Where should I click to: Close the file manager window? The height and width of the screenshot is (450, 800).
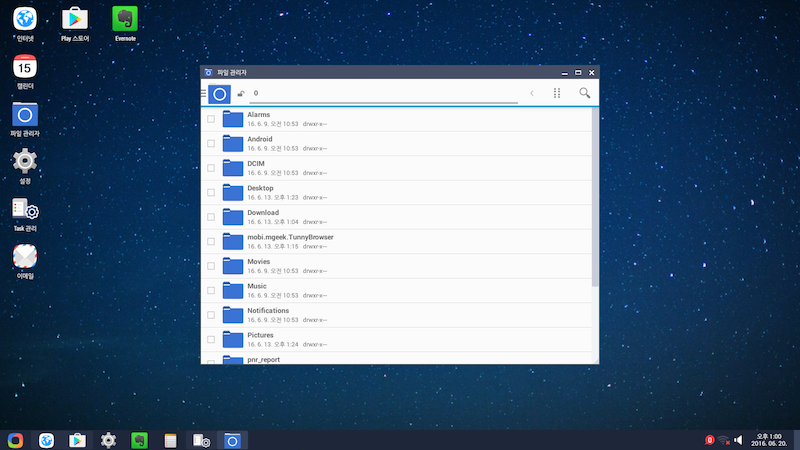click(591, 72)
